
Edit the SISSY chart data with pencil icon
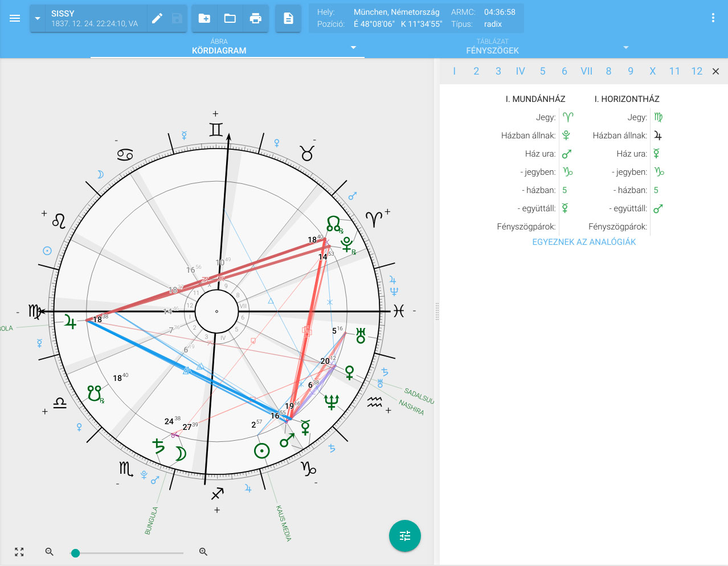(x=157, y=18)
